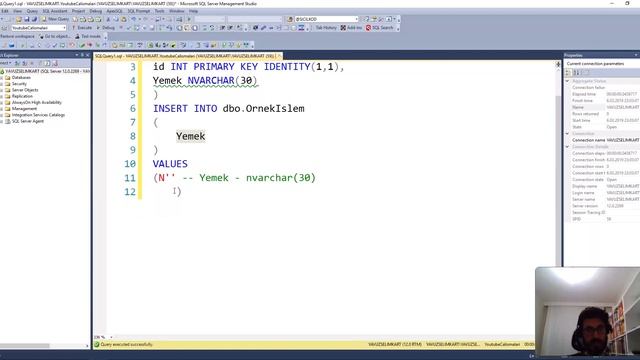This screenshot has height=360, width=640.
Task: Open the SQL Assistant menu
Action: click(55, 11)
